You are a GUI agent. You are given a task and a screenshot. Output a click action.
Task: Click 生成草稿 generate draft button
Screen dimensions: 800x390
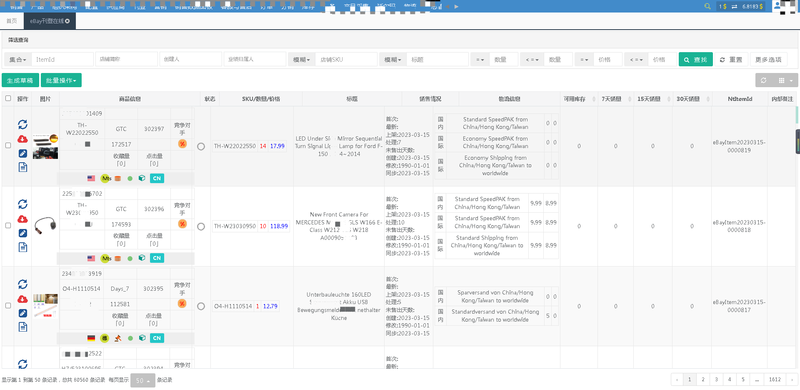[x=20, y=80]
